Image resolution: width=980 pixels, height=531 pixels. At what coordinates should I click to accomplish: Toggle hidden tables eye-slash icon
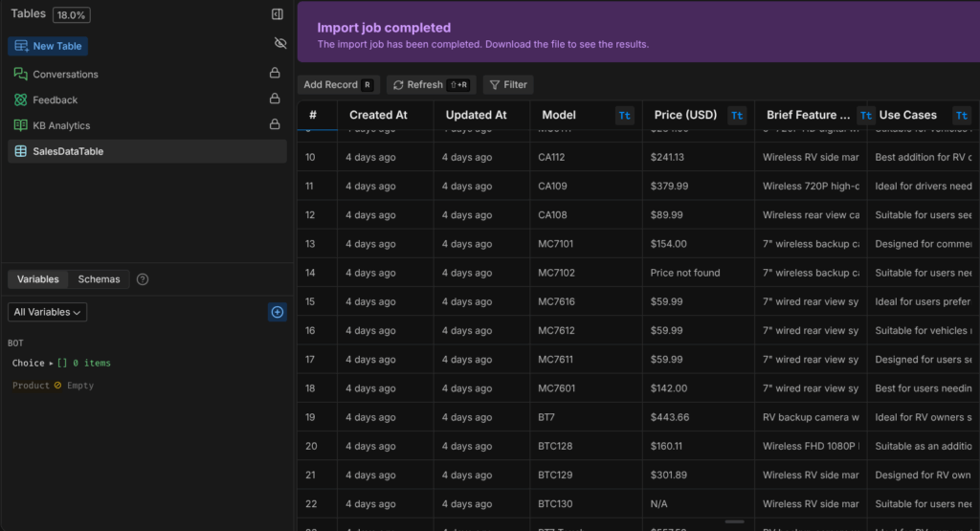pos(280,43)
